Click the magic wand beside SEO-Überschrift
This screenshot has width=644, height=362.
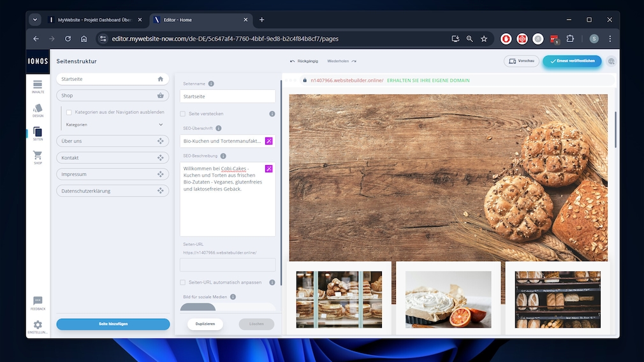coord(268,141)
